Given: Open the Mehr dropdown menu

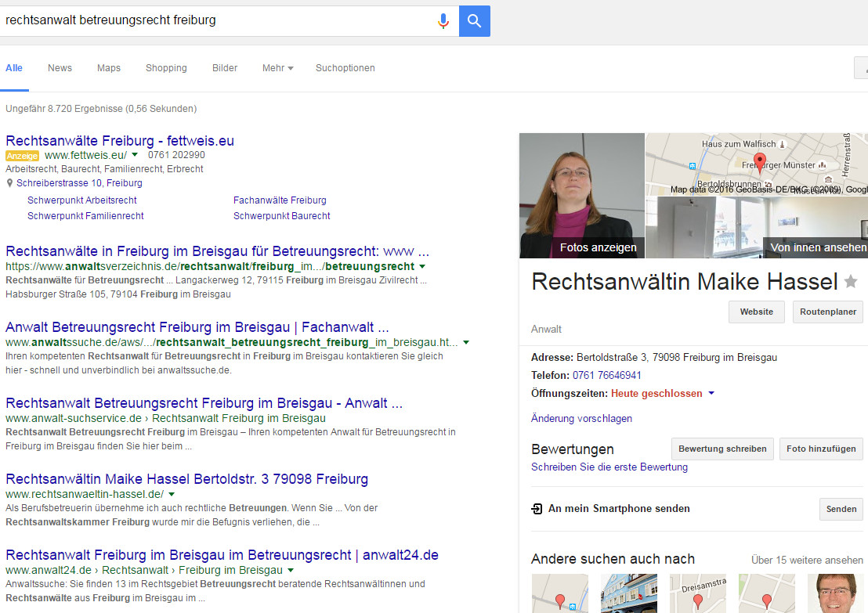Looking at the screenshot, I should click(278, 68).
